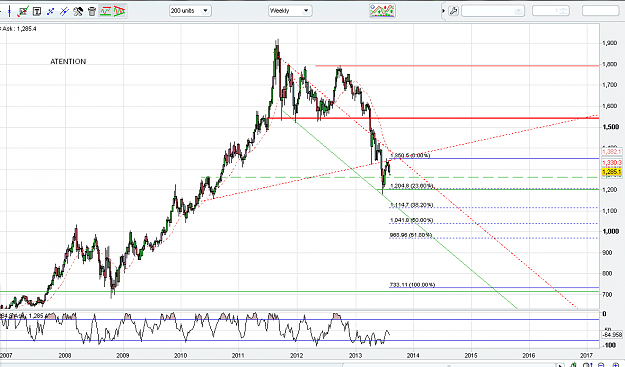625x367 pixels.
Task: Select the text annotation tool
Action: coord(37,11)
